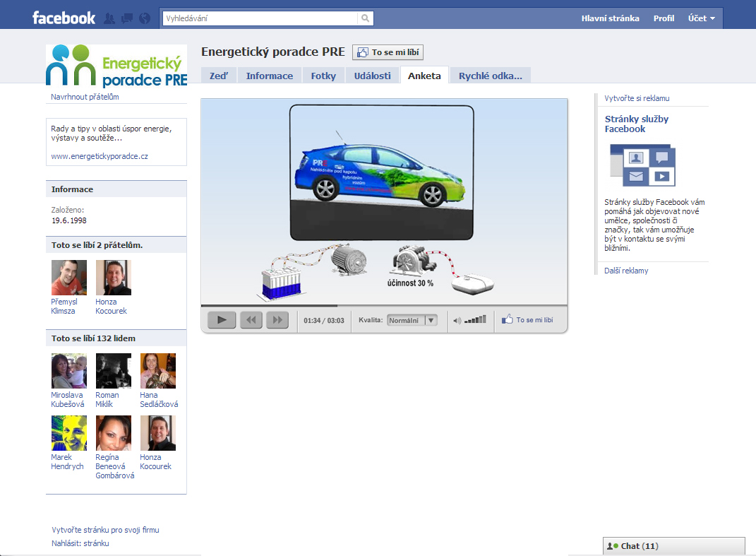Viewport: 756px width, 556px height.
Task: Click the Miroslava Kubešová name link
Action: [x=68, y=400]
